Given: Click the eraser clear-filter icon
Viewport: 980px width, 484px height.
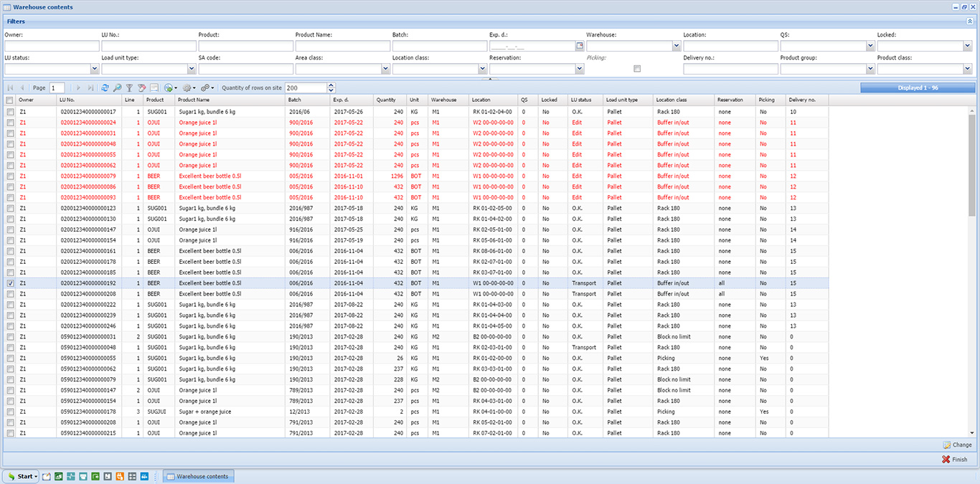Looking at the screenshot, I should (x=141, y=87).
